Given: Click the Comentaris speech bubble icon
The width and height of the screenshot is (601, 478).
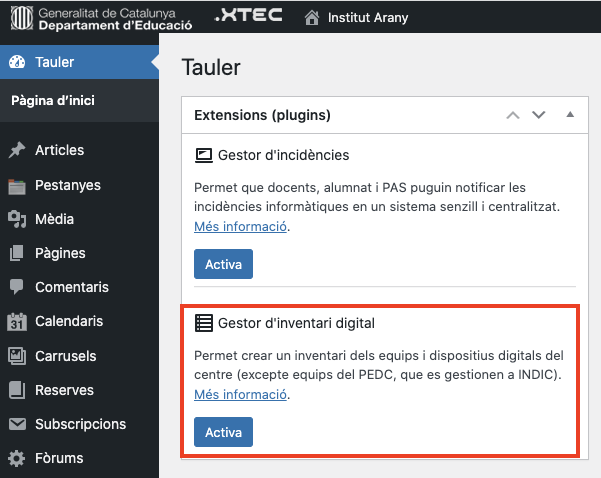Looking at the screenshot, I should (x=17, y=287).
